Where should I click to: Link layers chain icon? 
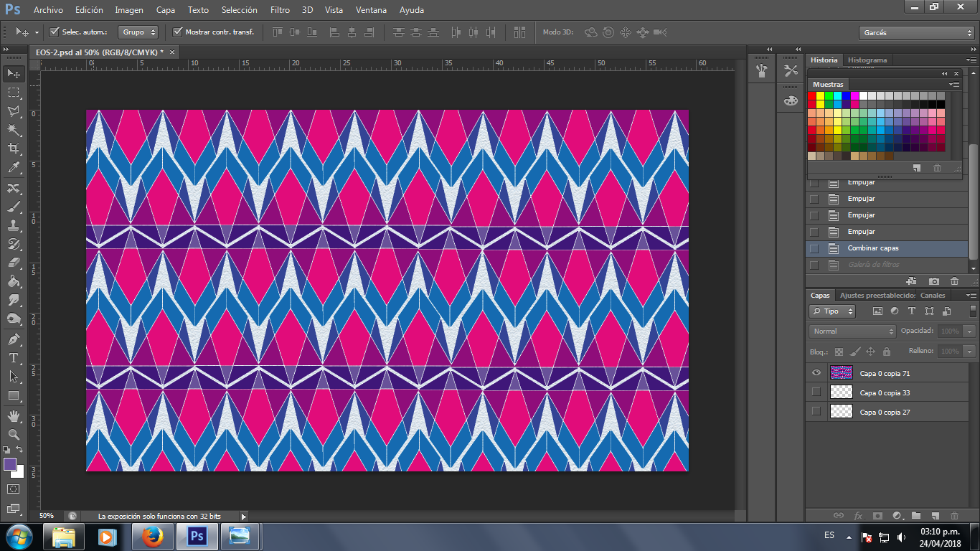[838, 515]
